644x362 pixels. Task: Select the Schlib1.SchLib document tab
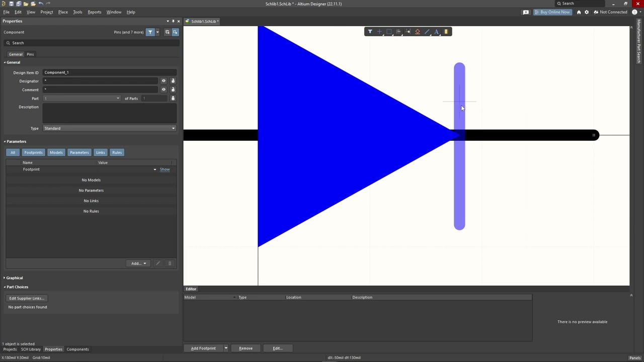click(203, 21)
